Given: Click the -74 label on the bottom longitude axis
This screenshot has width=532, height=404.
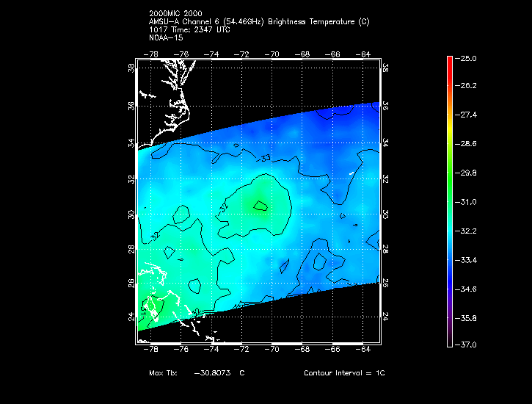Looking at the screenshot, I should pyautogui.click(x=211, y=350).
